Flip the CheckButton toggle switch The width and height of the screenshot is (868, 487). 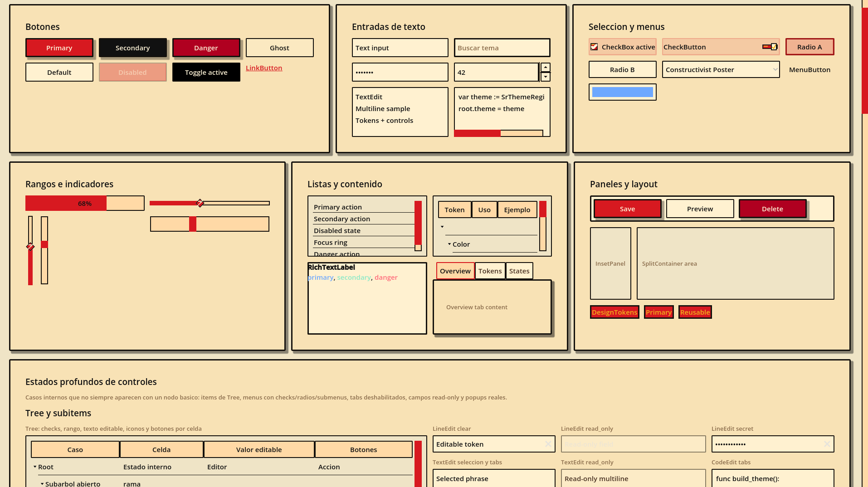point(770,47)
